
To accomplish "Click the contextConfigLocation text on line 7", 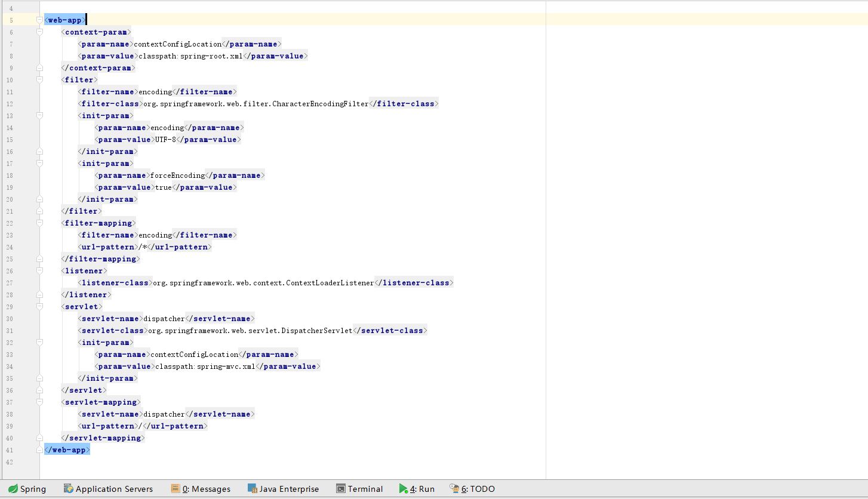I will click(x=178, y=44).
